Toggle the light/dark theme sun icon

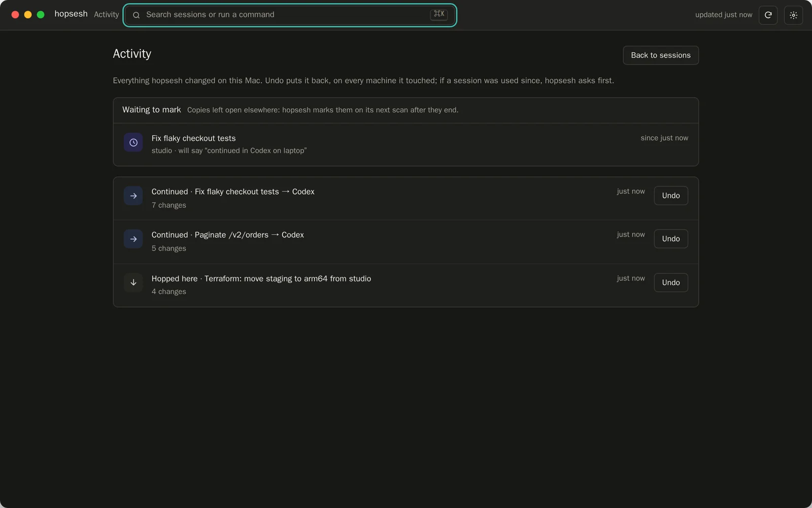(793, 15)
